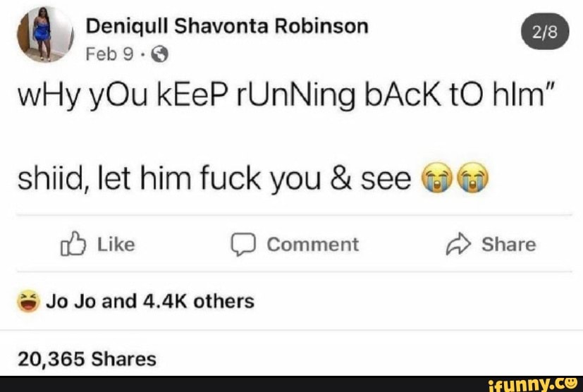Click the second line of post text
Image resolution: width=583 pixels, height=392 pixels.
coord(253,178)
